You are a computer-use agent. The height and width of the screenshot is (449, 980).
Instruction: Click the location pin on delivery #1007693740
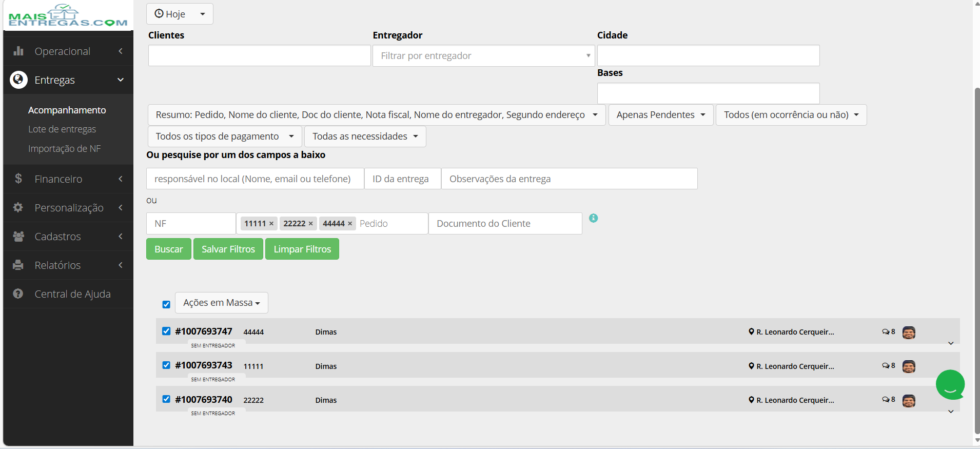point(751,400)
